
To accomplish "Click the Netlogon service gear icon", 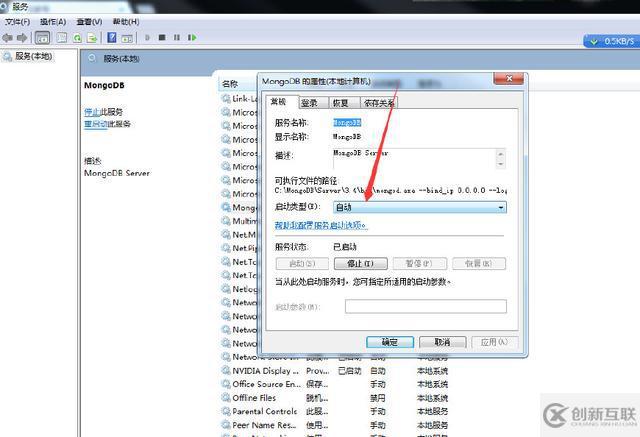I will [x=226, y=289].
